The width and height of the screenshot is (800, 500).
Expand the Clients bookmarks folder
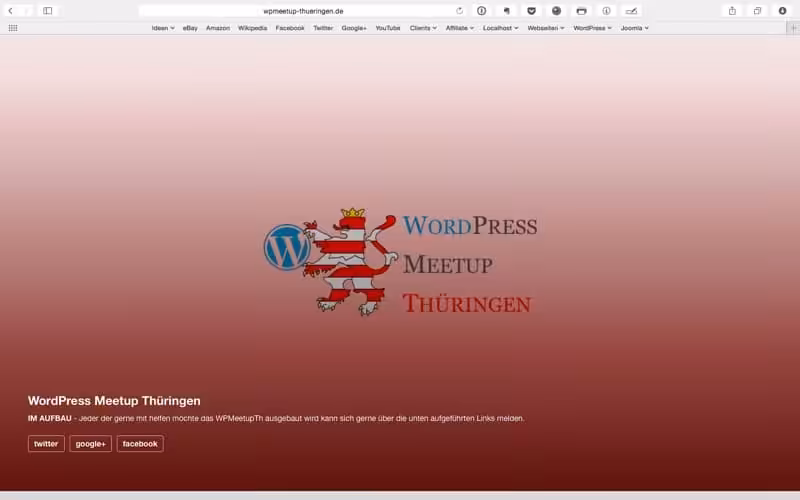click(x=423, y=28)
